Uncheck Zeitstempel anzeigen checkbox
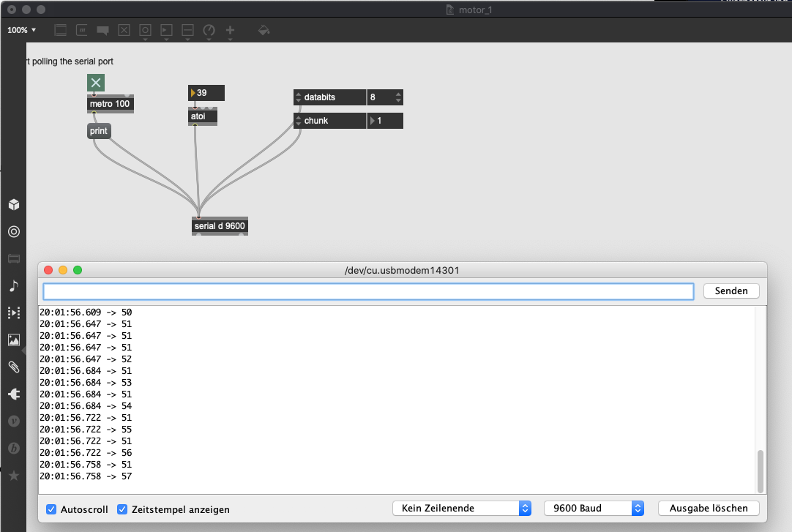792x532 pixels. [122, 509]
